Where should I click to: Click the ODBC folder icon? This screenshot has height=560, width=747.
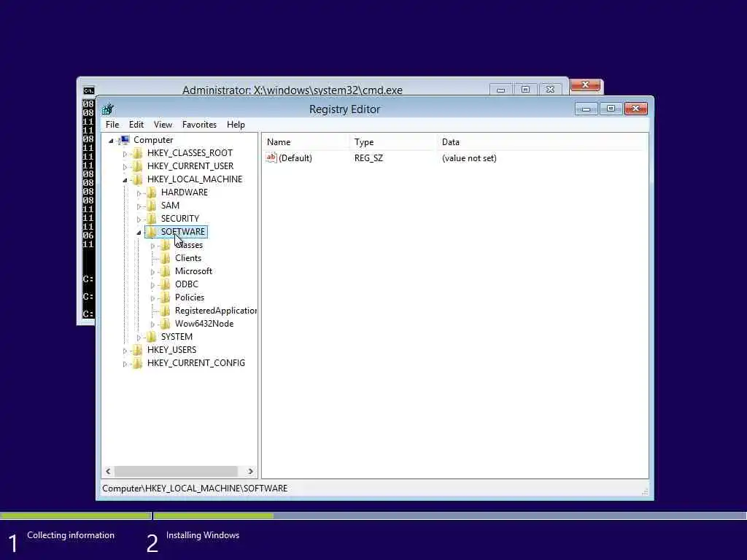(166, 284)
